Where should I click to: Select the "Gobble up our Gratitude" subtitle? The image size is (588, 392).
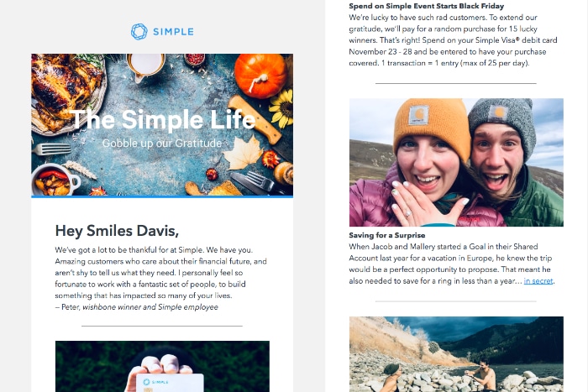(x=162, y=144)
